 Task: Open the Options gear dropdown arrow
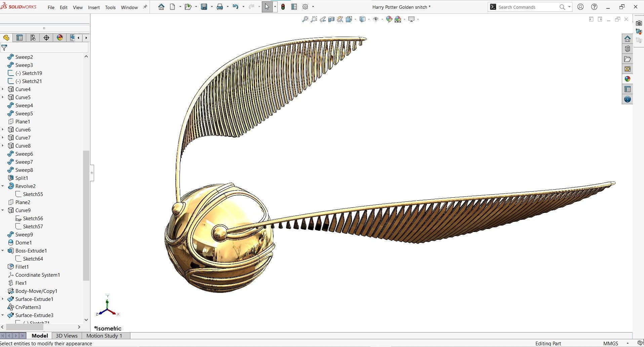313,7
